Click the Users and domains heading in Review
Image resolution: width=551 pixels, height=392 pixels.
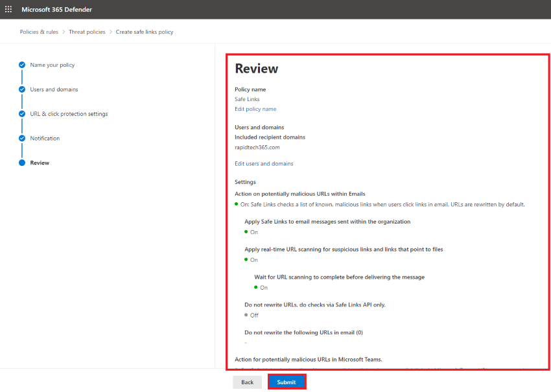point(259,127)
